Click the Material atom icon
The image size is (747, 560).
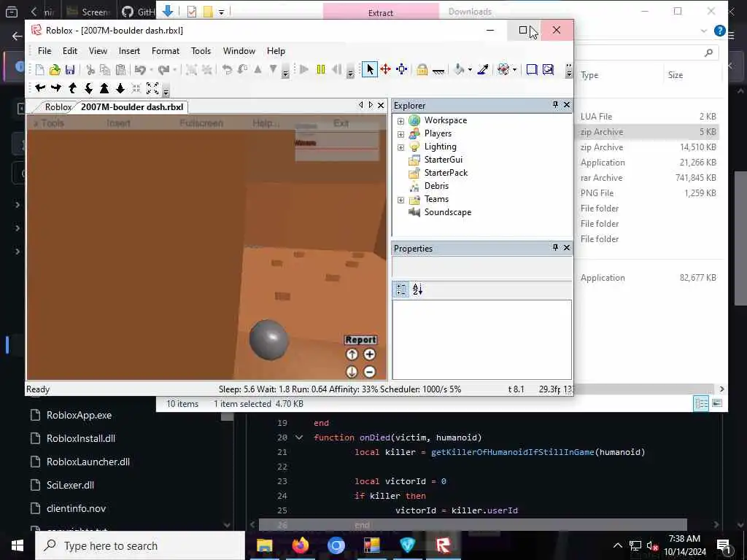(503, 69)
